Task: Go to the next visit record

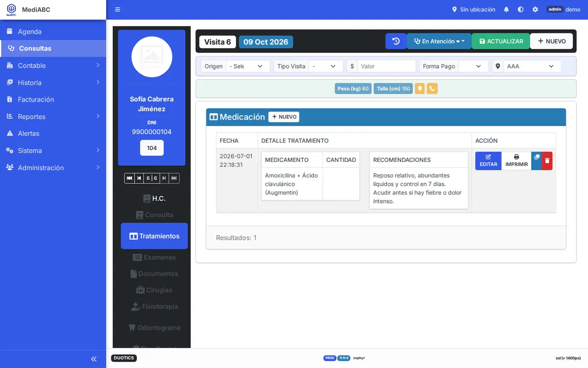Action: click(164, 178)
